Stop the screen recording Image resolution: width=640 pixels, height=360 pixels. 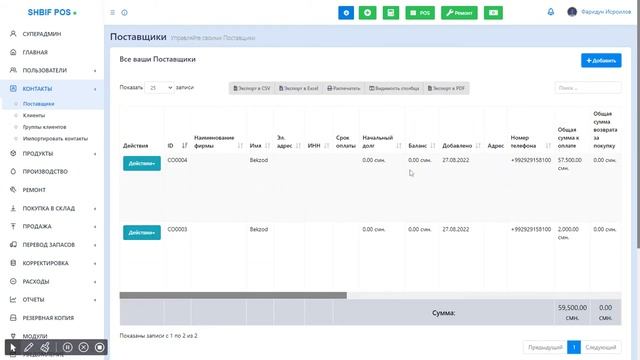(100, 347)
